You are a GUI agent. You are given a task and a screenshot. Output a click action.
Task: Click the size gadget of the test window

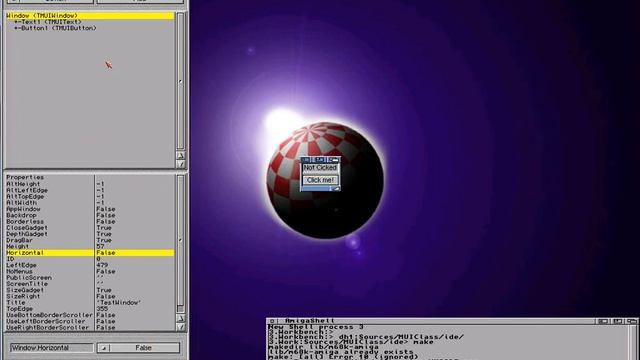336,189
